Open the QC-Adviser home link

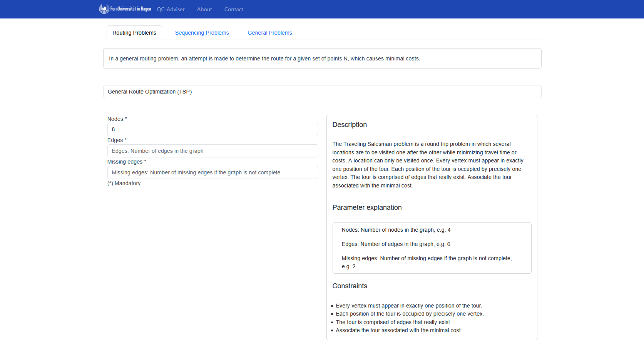coord(171,9)
